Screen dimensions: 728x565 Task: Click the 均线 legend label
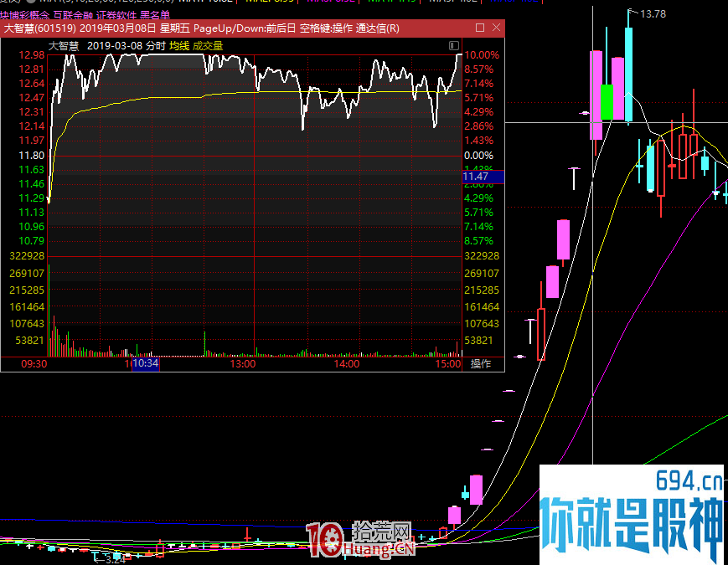pos(179,46)
